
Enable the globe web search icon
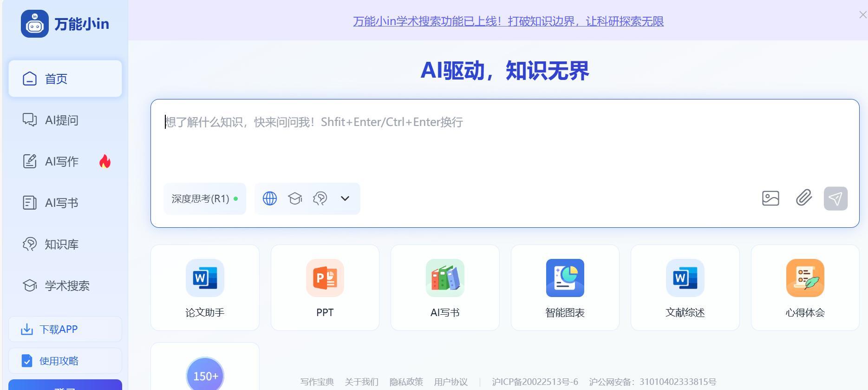[270, 198]
